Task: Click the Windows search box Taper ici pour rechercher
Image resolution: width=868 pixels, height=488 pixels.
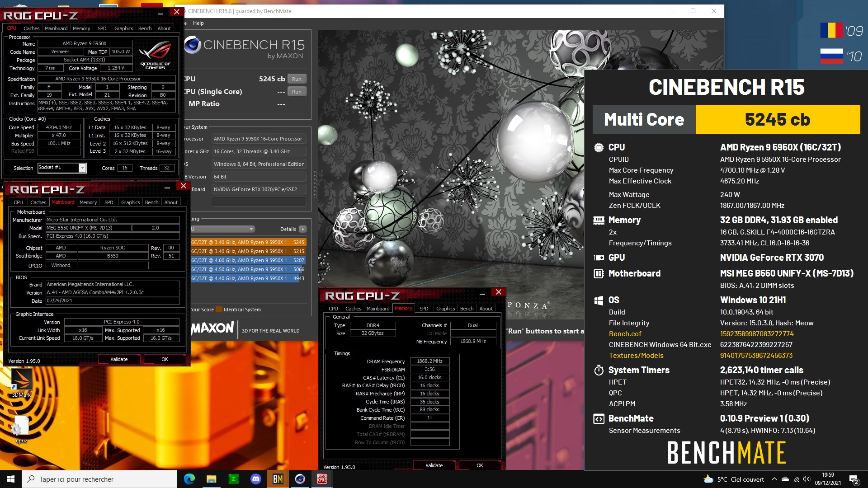Action: coord(99,479)
